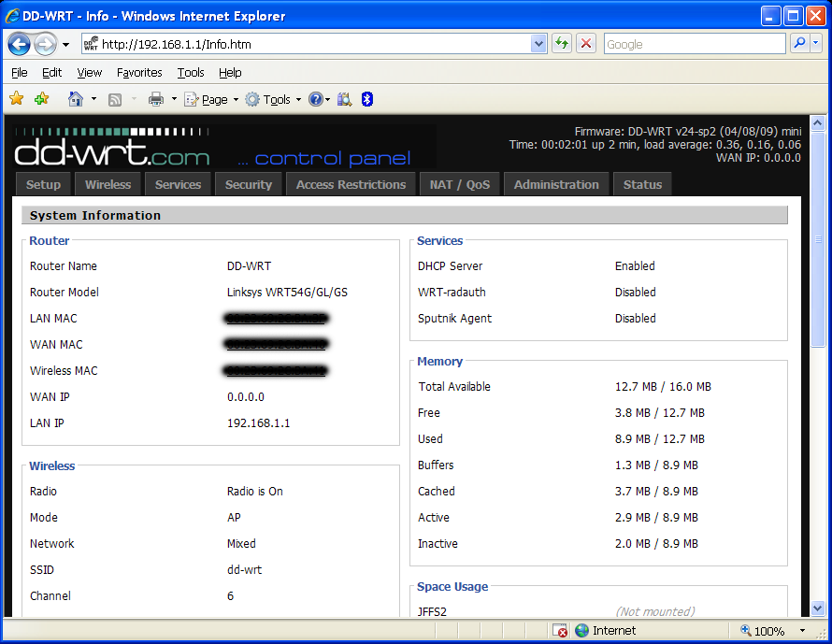The image size is (832, 644).
Task: Open the File menu
Action: coord(19,73)
